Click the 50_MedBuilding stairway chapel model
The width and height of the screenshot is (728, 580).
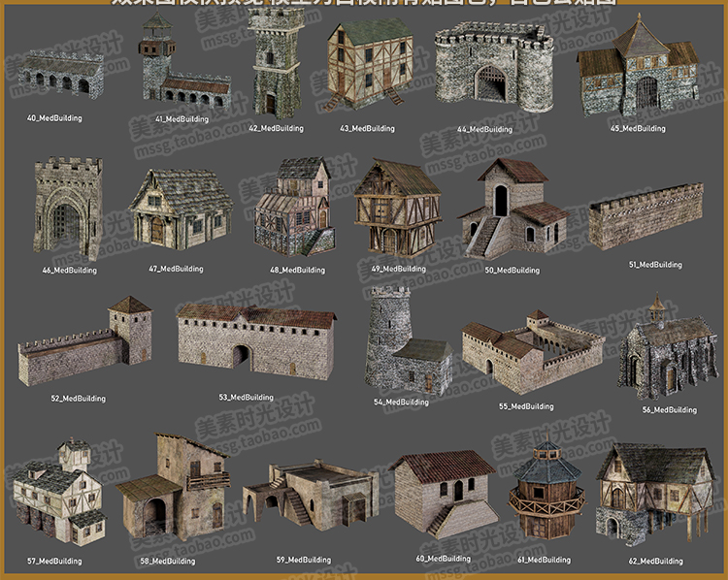click(513, 209)
